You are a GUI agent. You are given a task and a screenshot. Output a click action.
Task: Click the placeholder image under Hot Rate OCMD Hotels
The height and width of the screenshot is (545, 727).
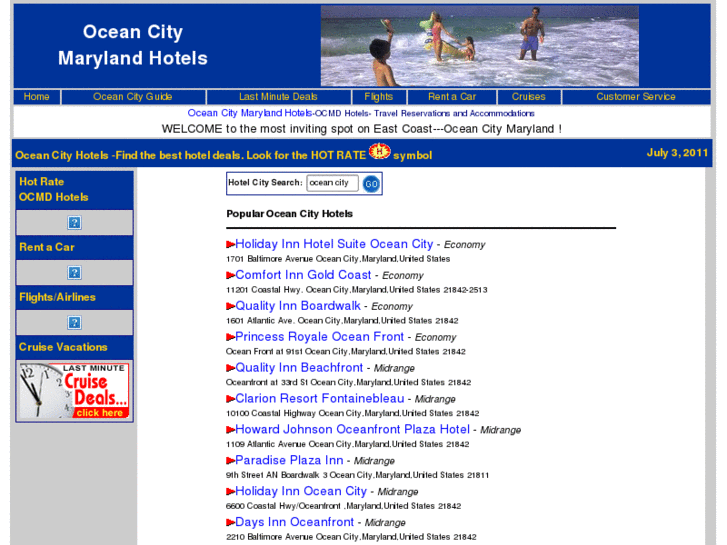(x=75, y=223)
